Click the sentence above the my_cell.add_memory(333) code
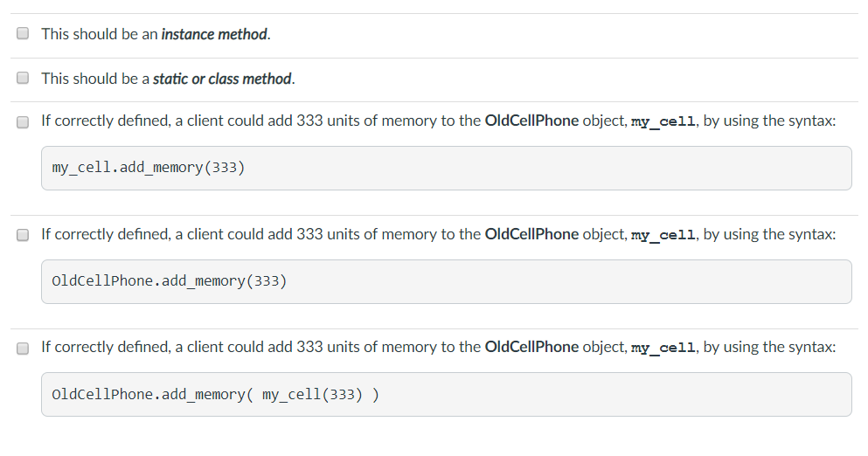 [439, 121]
